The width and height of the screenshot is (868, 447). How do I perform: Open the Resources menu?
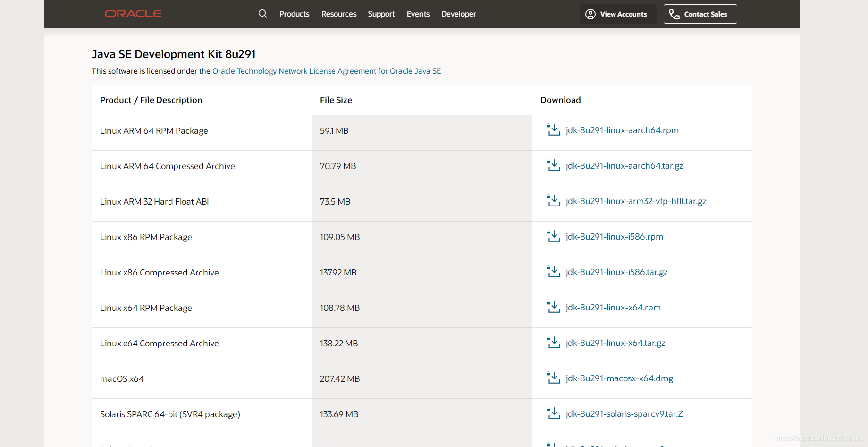pyautogui.click(x=339, y=14)
